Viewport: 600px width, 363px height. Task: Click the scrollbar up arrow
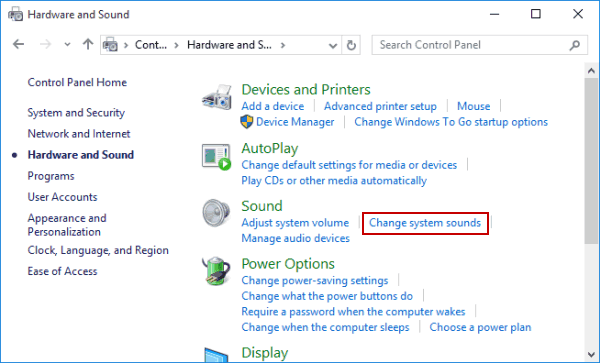click(591, 71)
